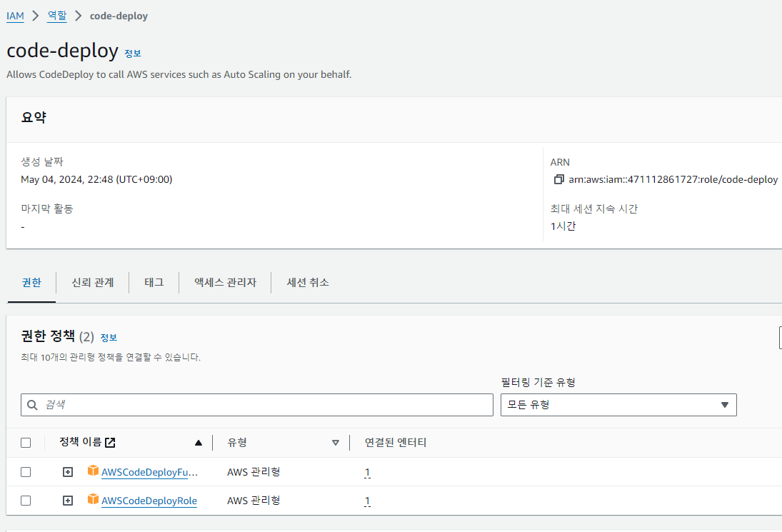
Task: Click the creation date May 04, 2024
Action: pyautogui.click(x=96, y=179)
